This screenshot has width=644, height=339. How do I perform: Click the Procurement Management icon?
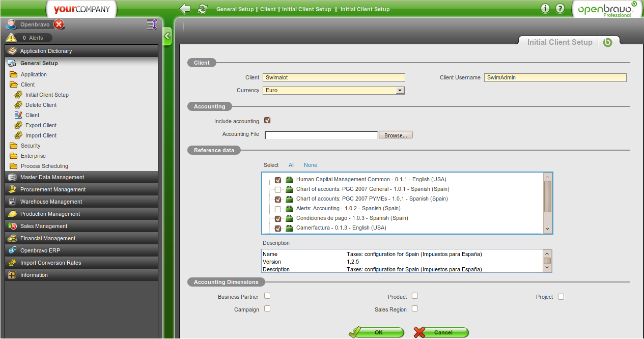click(x=12, y=189)
